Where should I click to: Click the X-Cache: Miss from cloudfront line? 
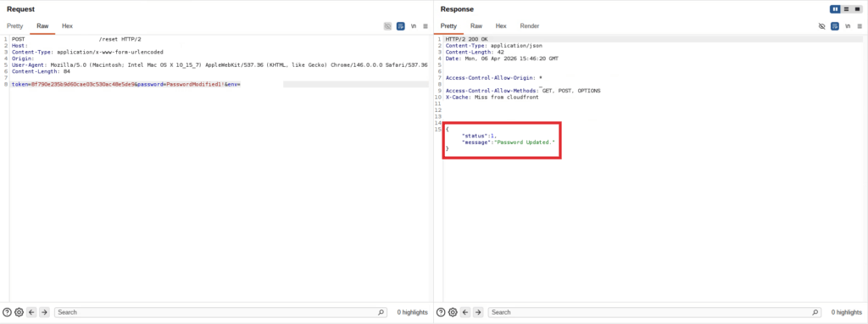pos(492,97)
